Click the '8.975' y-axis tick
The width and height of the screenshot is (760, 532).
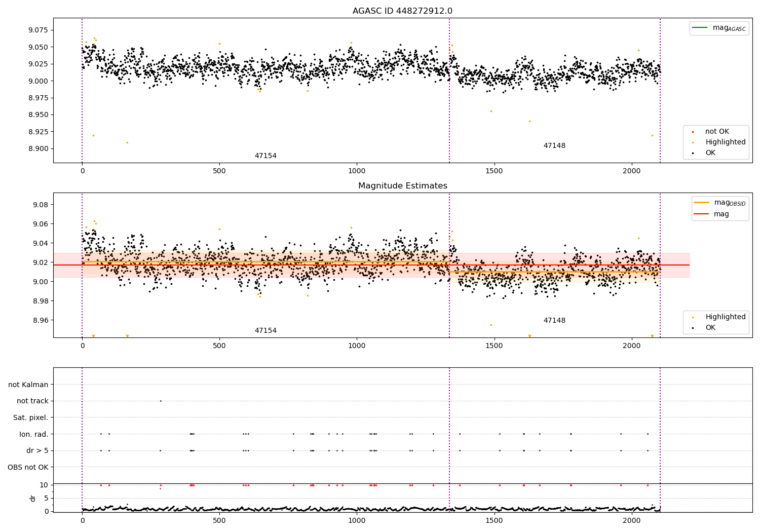38,98
